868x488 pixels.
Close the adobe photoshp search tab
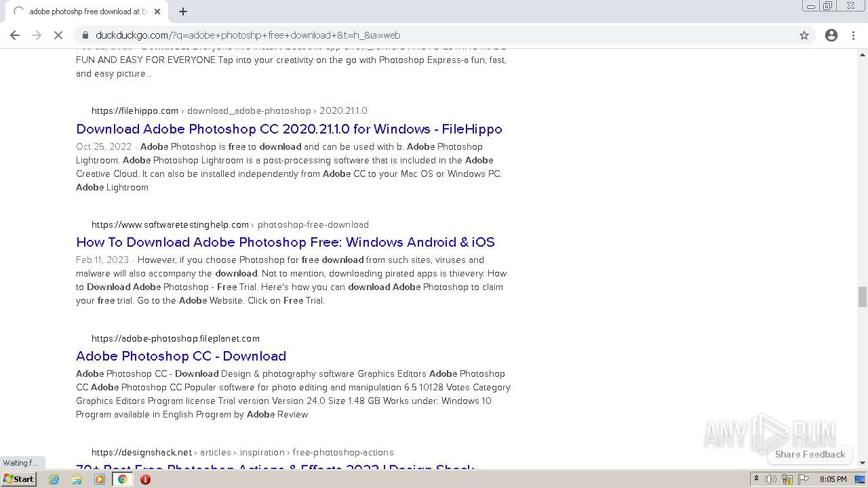click(157, 12)
